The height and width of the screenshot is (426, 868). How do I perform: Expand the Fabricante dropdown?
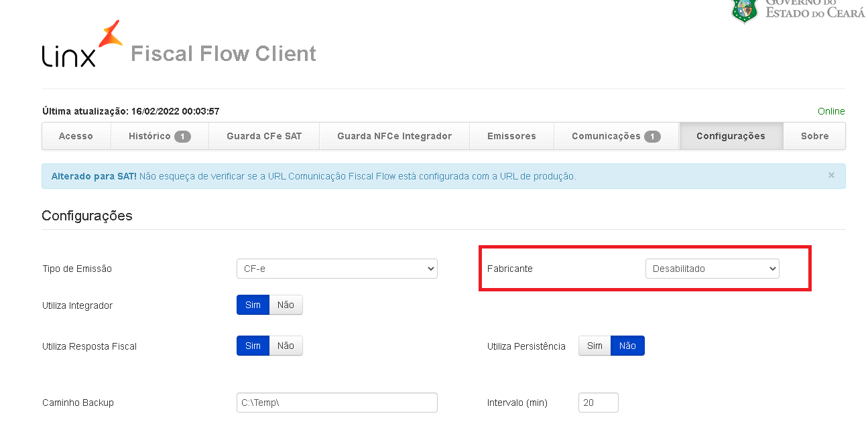[x=712, y=269]
